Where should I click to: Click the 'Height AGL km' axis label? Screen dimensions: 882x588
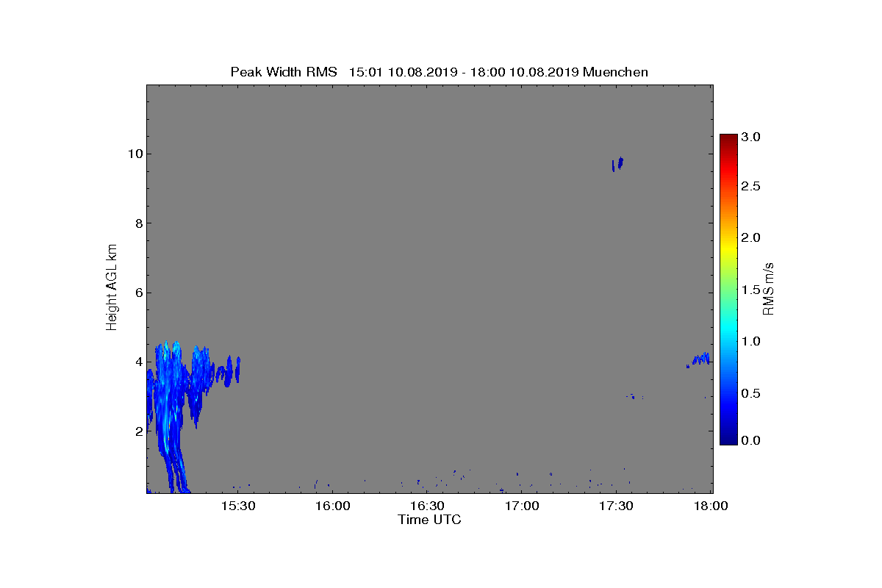click(112, 288)
